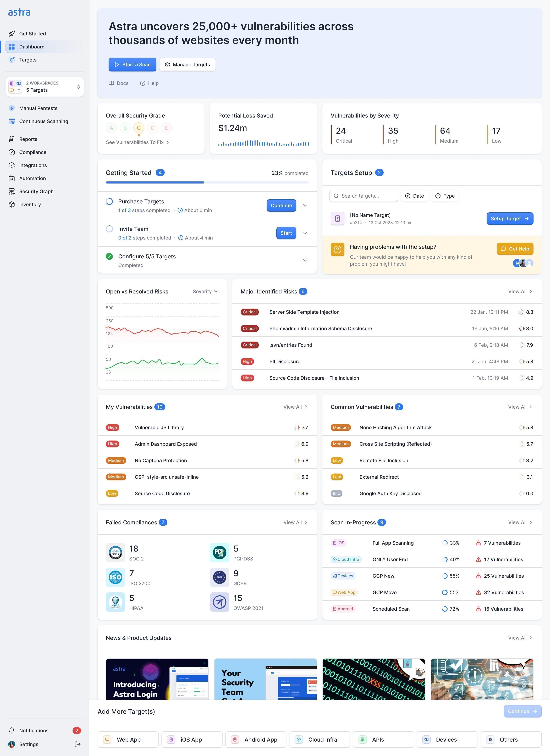Choose the Devices target type option
Screen dimensions: 550x756
[x=447, y=739]
